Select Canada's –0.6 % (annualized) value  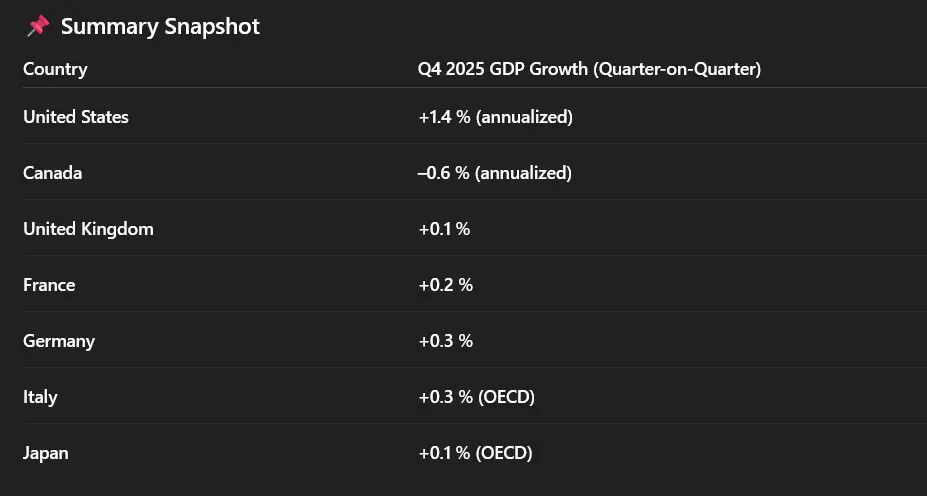tap(495, 173)
